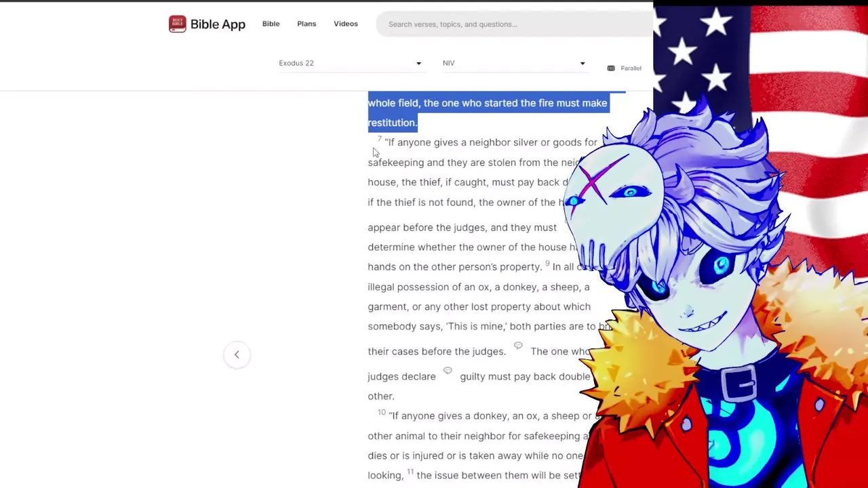Click the Bible App logo icon
The image size is (868, 488).
pos(177,24)
